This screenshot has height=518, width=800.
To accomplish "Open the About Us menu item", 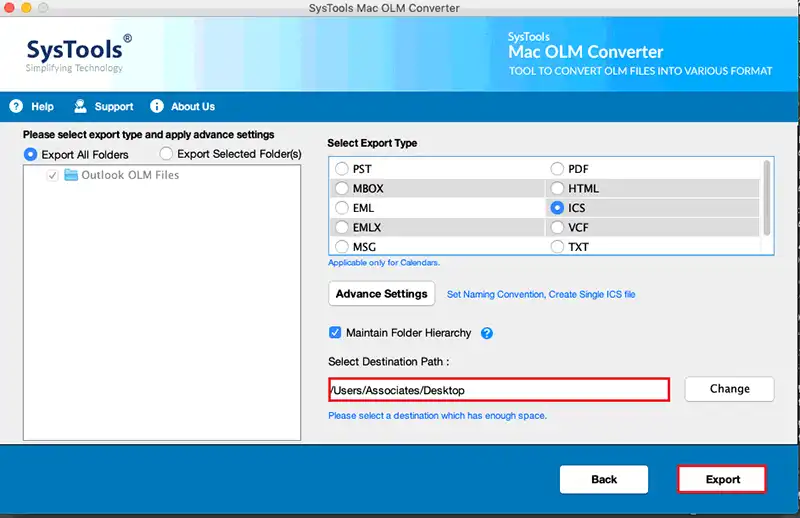I will tap(193, 107).
